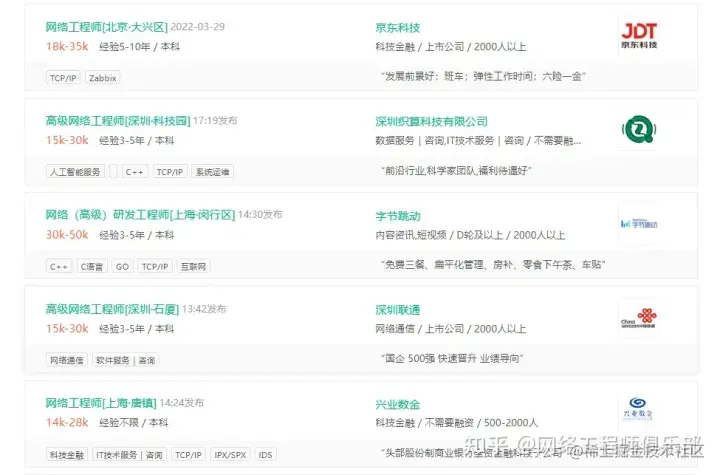This screenshot has height=475, width=720.
Task: Click 科技金融 / 不需要融资 / 500-2000人 text
Action: [x=456, y=423]
